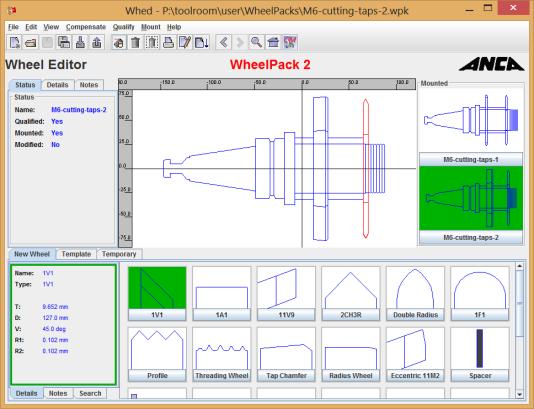Click the Whed application icon in the title bar
The height and width of the screenshot is (409, 534).
tap(12, 11)
